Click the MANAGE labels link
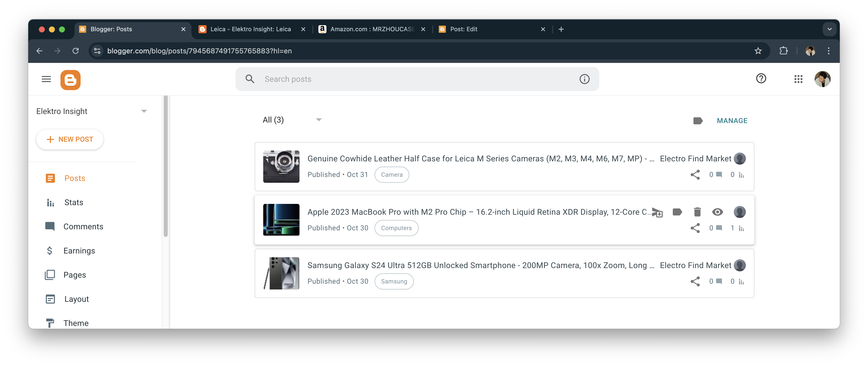This screenshot has height=366, width=868. click(x=732, y=121)
